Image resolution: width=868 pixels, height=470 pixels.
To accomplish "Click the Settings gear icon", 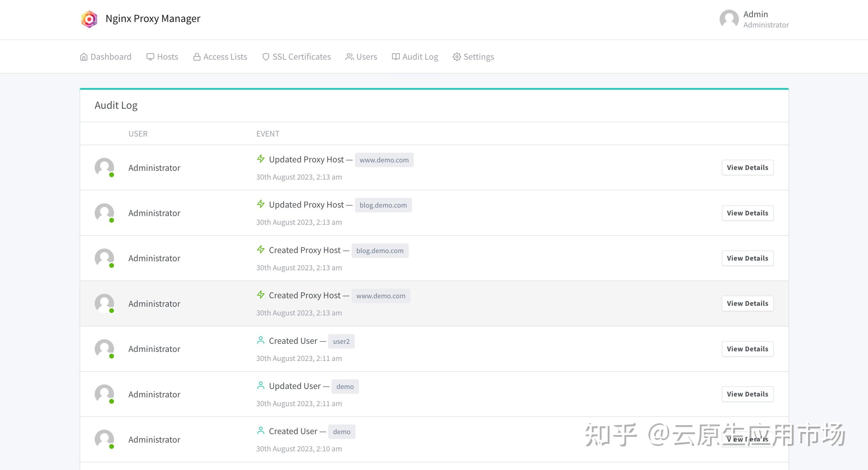I will click(x=457, y=57).
